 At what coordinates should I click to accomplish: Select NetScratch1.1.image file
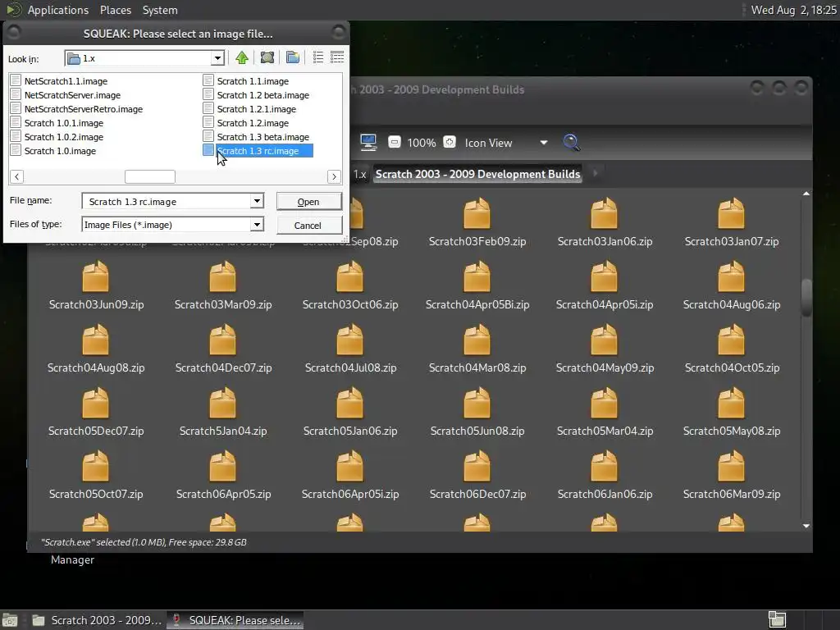[66, 81]
